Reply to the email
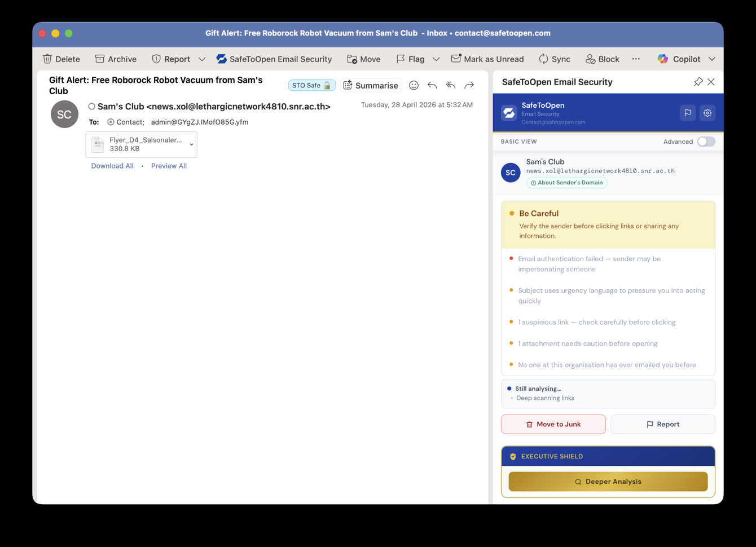The image size is (756, 547). click(432, 85)
